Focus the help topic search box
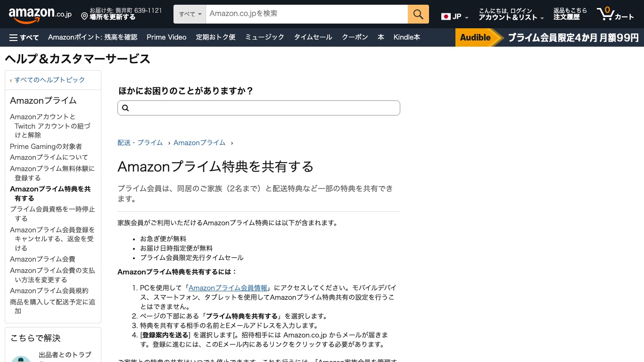This screenshot has width=644, height=362. pyautogui.click(x=259, y=108)
